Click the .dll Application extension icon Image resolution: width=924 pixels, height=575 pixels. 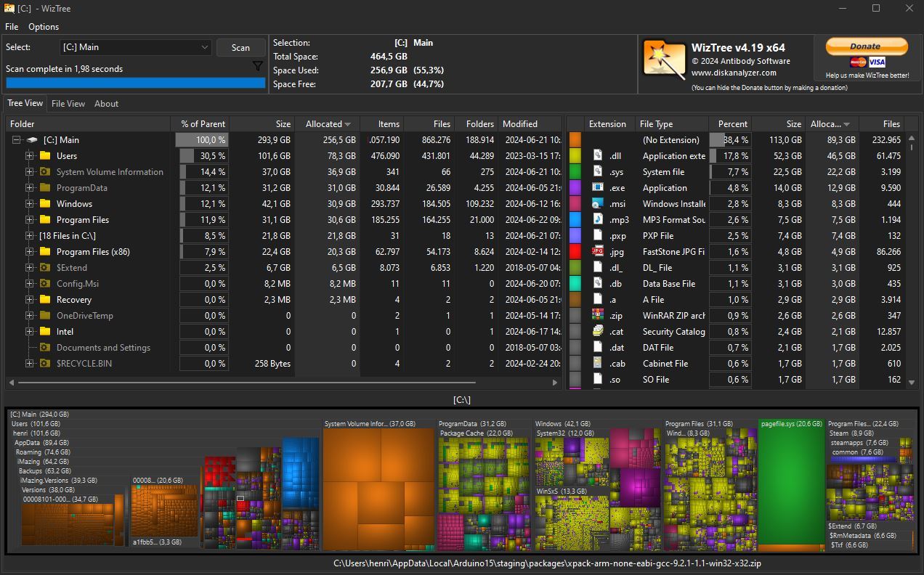(598, 155)
